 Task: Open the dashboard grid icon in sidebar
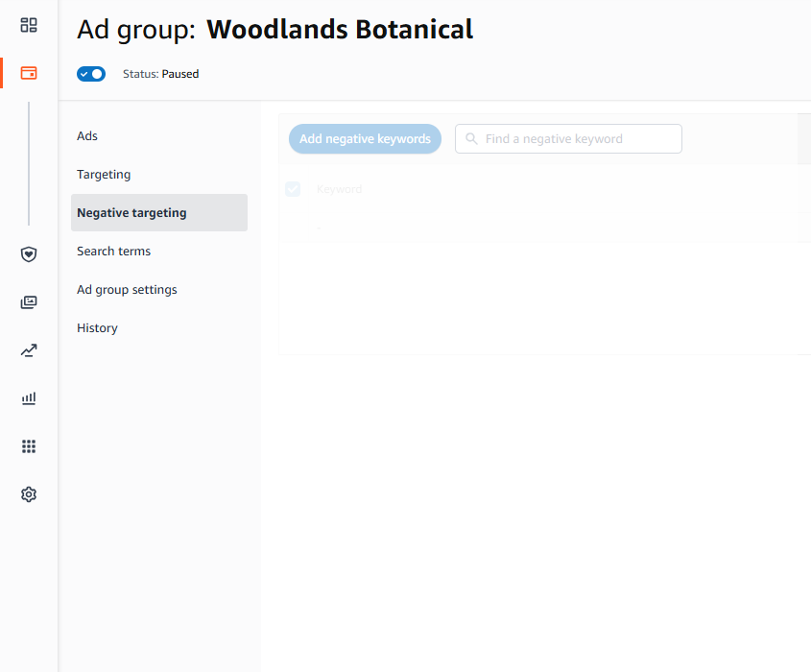(x=29, y=25)
